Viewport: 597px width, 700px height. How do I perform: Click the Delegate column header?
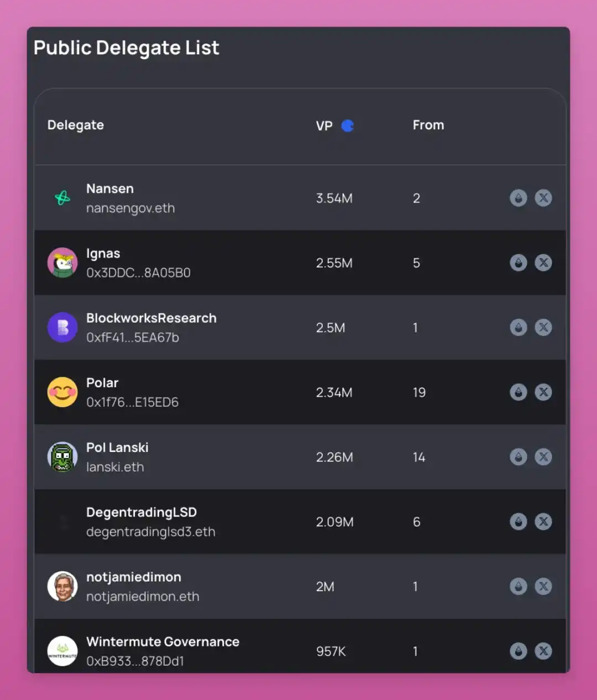tap(76, 125)
